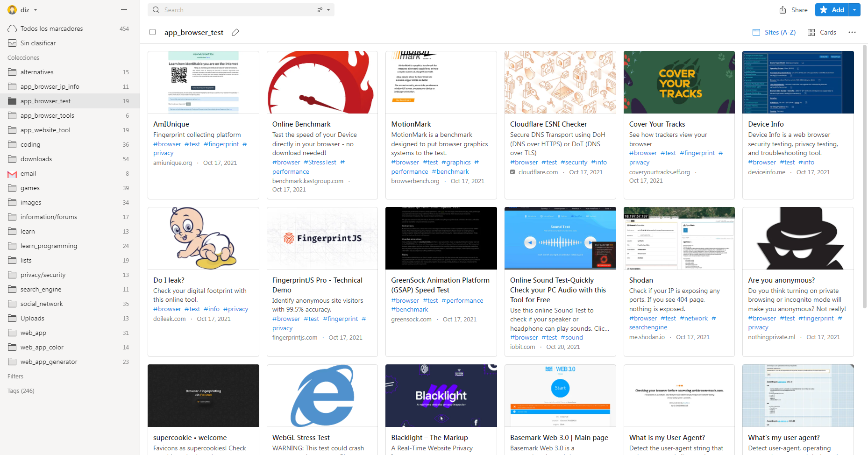Click the blue Add button
The width and height of the screenshot is (868, 455).
tap(832, 10)
